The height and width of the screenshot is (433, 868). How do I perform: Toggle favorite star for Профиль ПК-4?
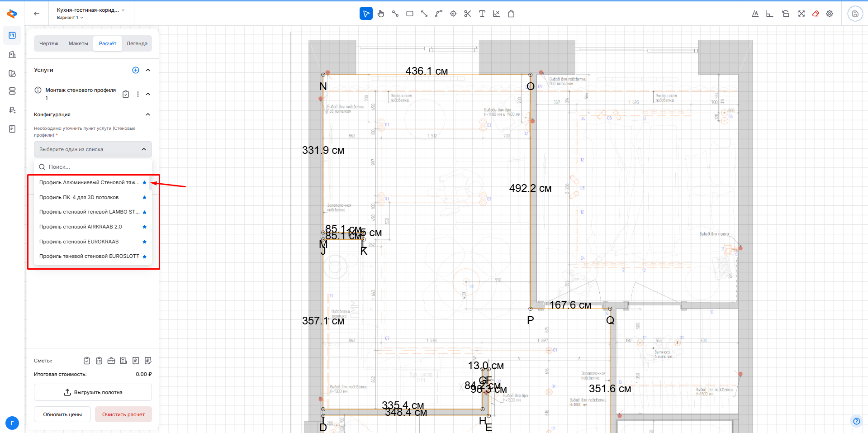point(145,198)
